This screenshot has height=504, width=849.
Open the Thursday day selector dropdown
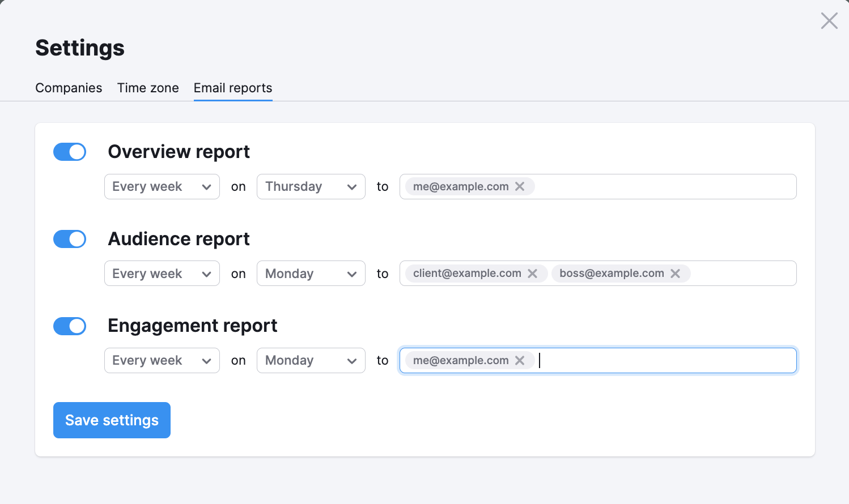pos(311,186)
